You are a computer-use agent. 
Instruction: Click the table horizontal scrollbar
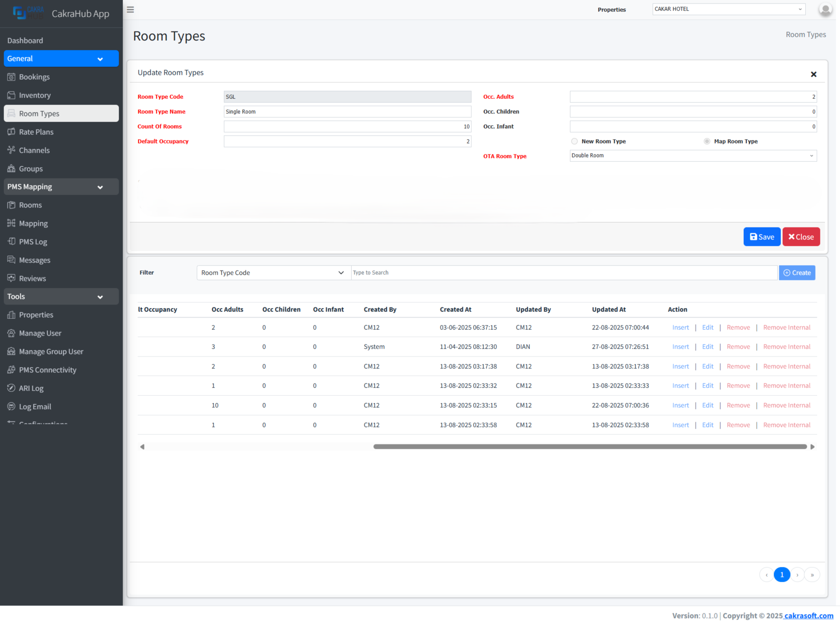pyautogui.click(x=589, y=447)
